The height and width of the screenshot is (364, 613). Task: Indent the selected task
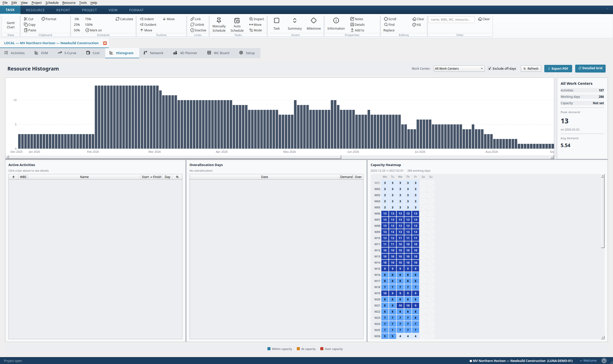point(147,19)
